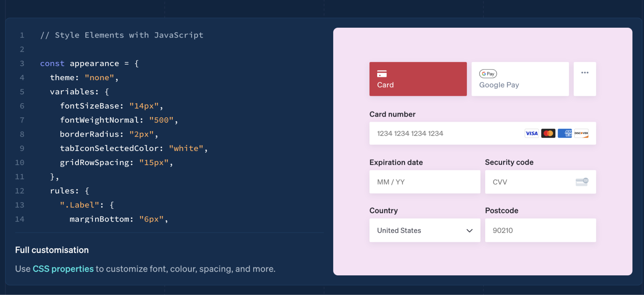
Task: Click the tabIconSelectedColor code line
Action: point(133,149)
